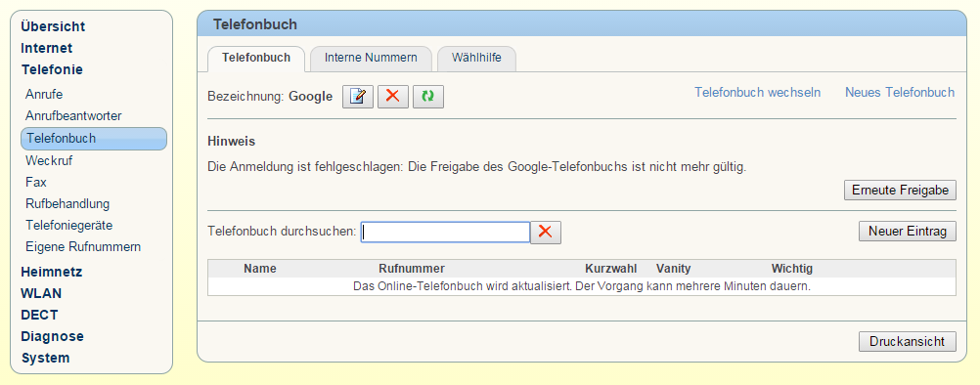Open the Heimnetz menu section
Viewport: 980px width, 385px height.
(51, 272)
